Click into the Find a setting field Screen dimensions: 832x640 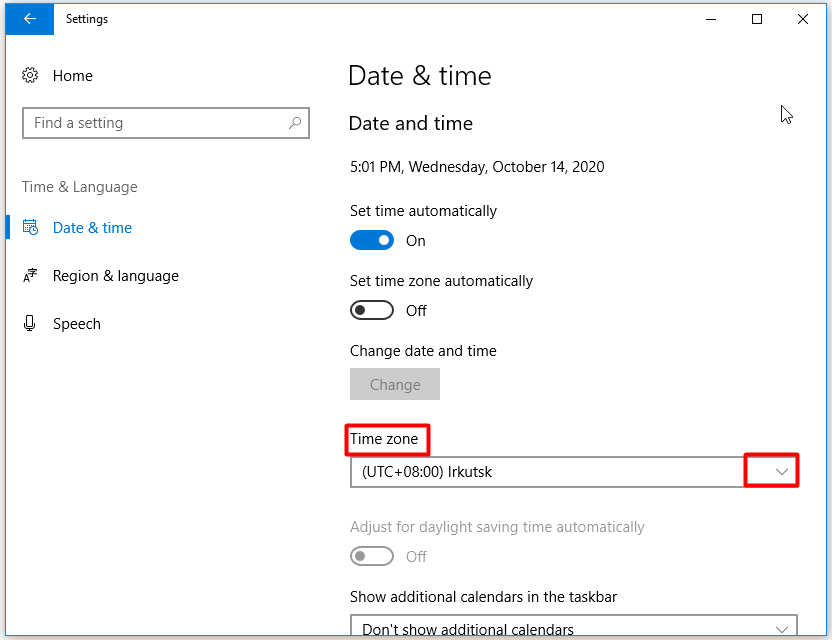click(x=166, y=123)
